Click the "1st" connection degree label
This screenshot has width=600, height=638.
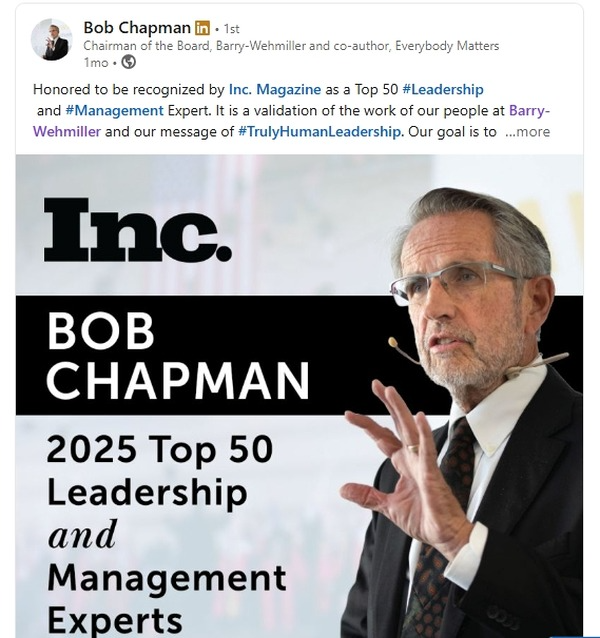pos(229,28)
